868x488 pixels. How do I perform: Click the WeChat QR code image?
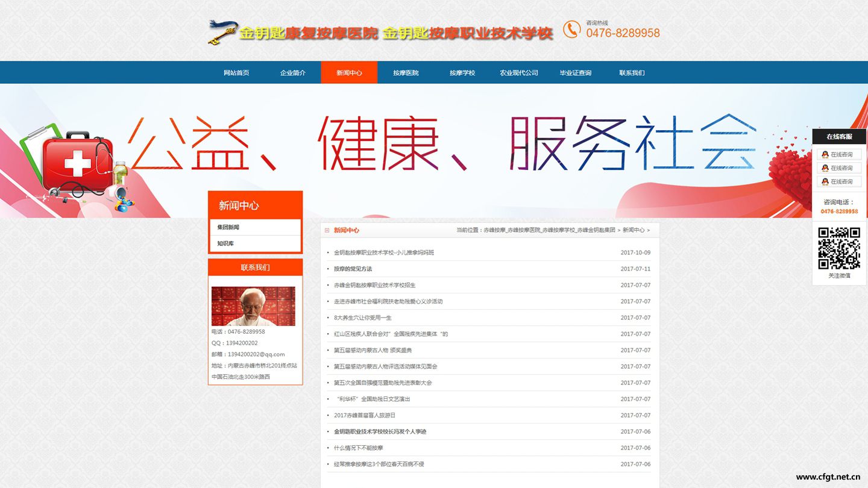[x=838, y=248]
